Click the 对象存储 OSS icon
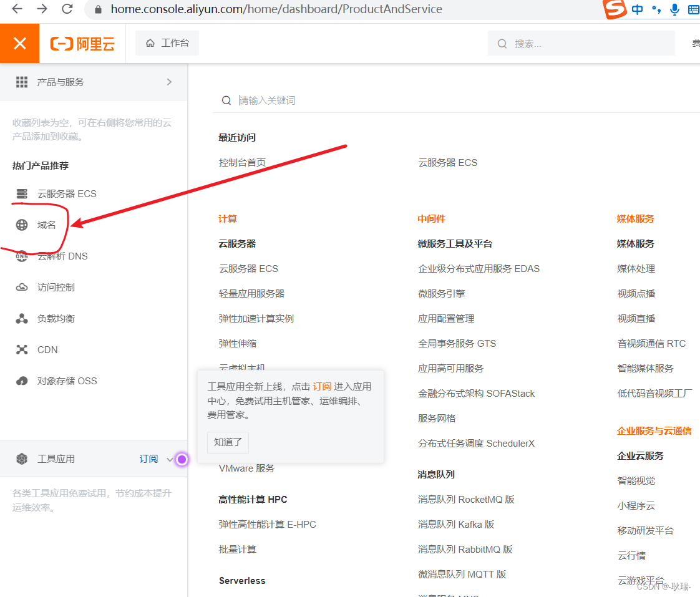The width and height of the screenshot is (700, 597). (22, 381)
